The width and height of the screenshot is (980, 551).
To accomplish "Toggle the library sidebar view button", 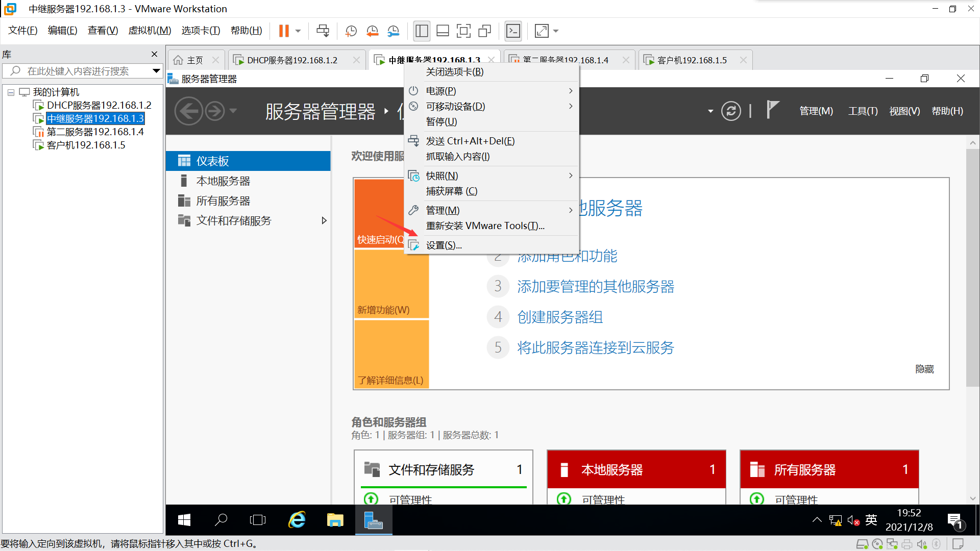I will pos(422,31).
